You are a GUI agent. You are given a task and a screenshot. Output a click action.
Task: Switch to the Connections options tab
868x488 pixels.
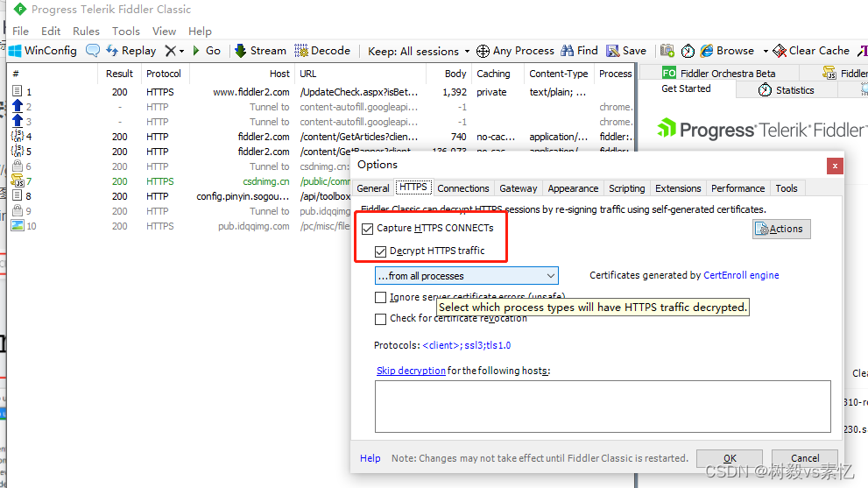(x=462, y=188)
